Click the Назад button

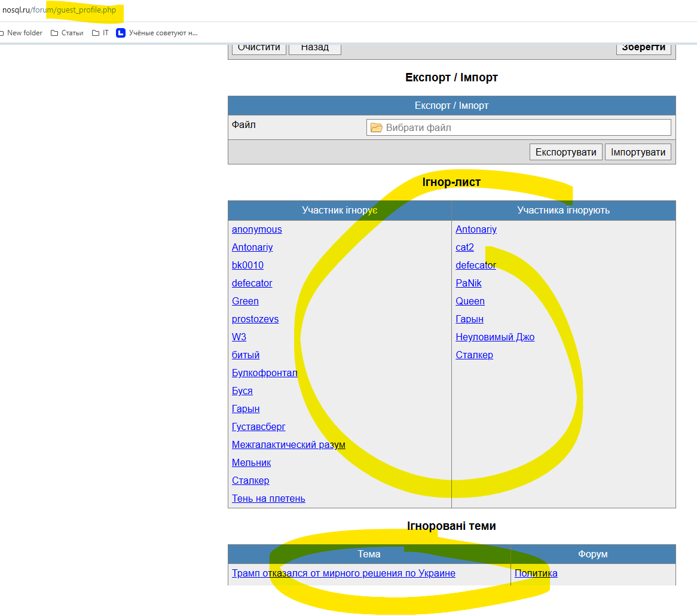point(314,48)
